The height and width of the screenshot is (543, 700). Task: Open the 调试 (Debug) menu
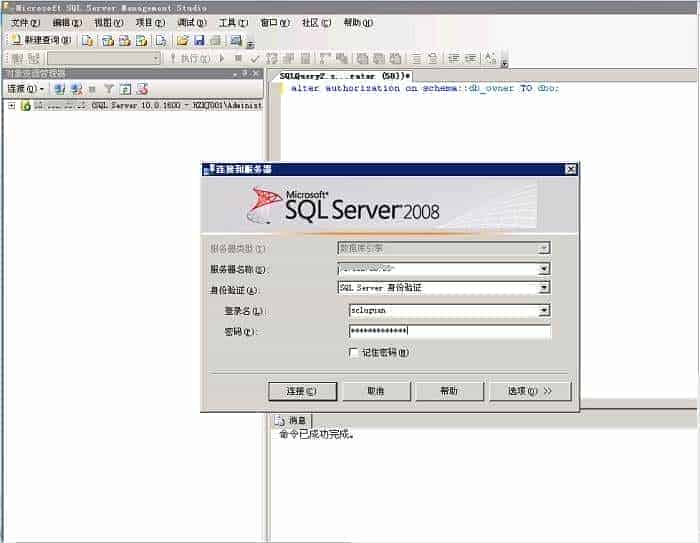(192, 23)
